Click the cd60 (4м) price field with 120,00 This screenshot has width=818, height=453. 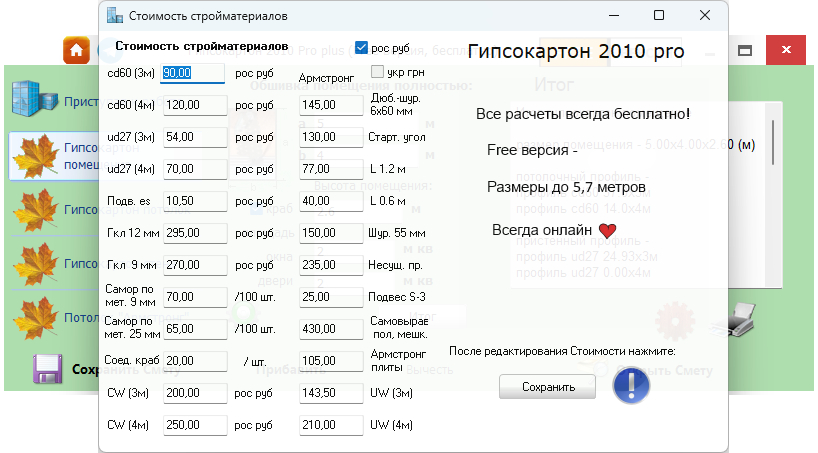(195, 105)
